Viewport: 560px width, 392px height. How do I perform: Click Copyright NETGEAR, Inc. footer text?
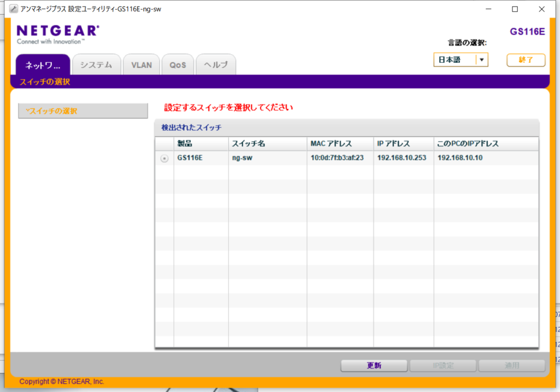point(62,382)
